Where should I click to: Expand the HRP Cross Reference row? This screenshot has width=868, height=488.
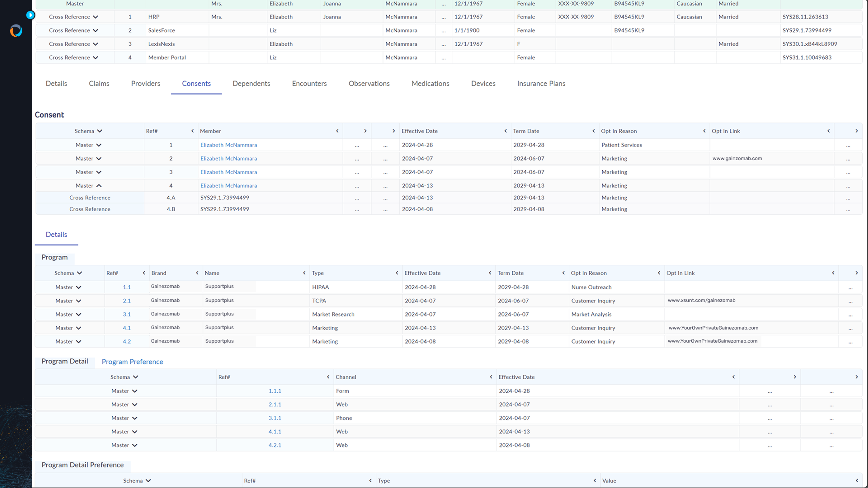[x=96, y=17]
